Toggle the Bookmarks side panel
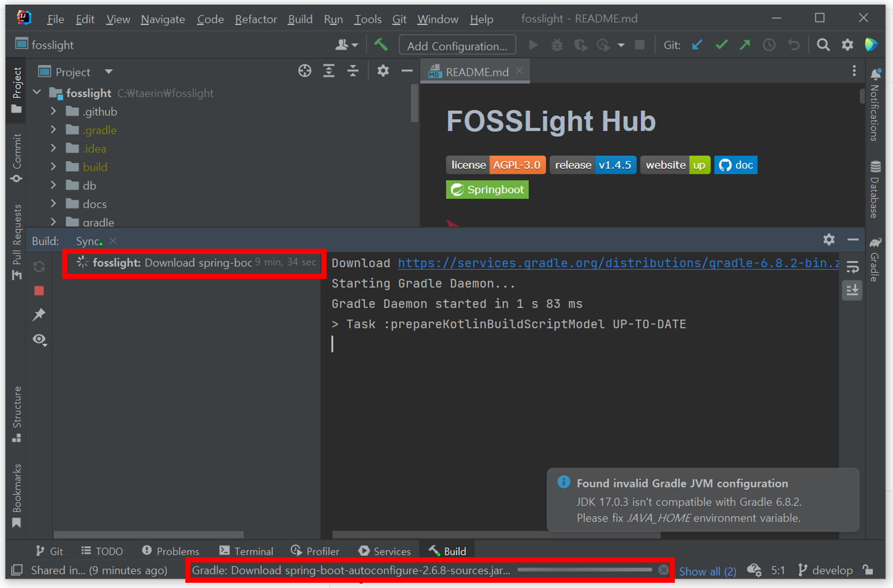Viewport: 893px width, 588px height. click(x=17, y=495)
